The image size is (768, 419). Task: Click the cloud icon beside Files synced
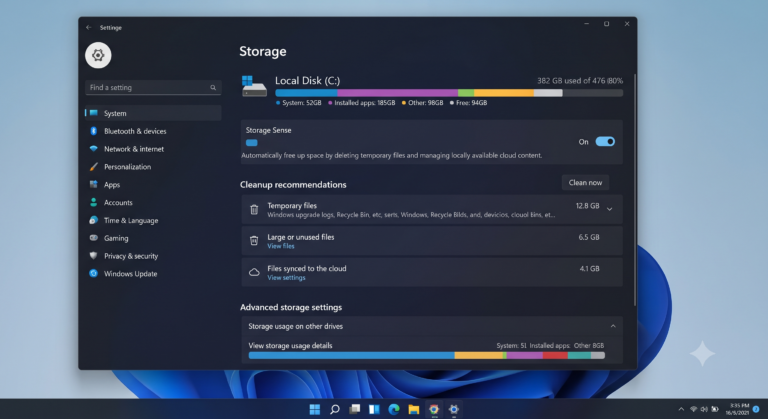point(254,272)
